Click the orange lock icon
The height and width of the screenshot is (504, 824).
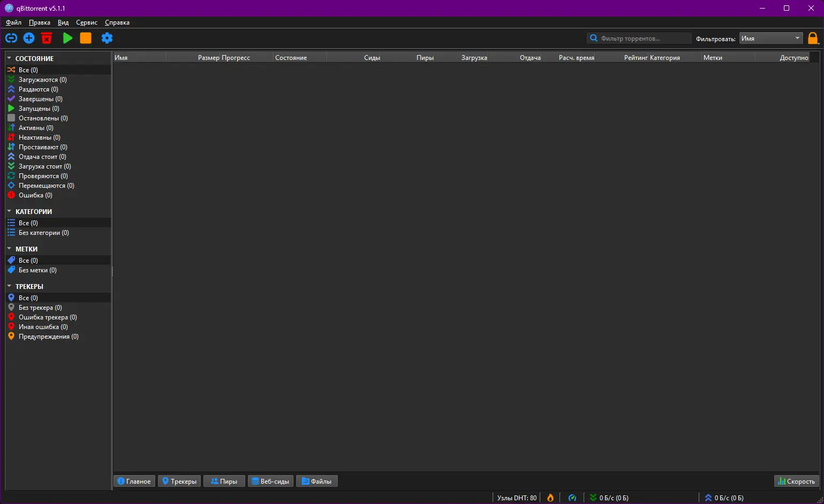813,38
